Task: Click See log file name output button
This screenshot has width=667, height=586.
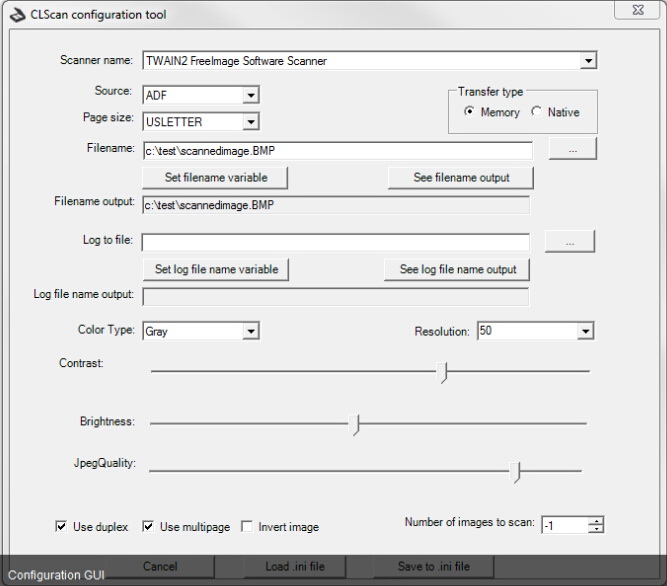Action: [457, 270]
